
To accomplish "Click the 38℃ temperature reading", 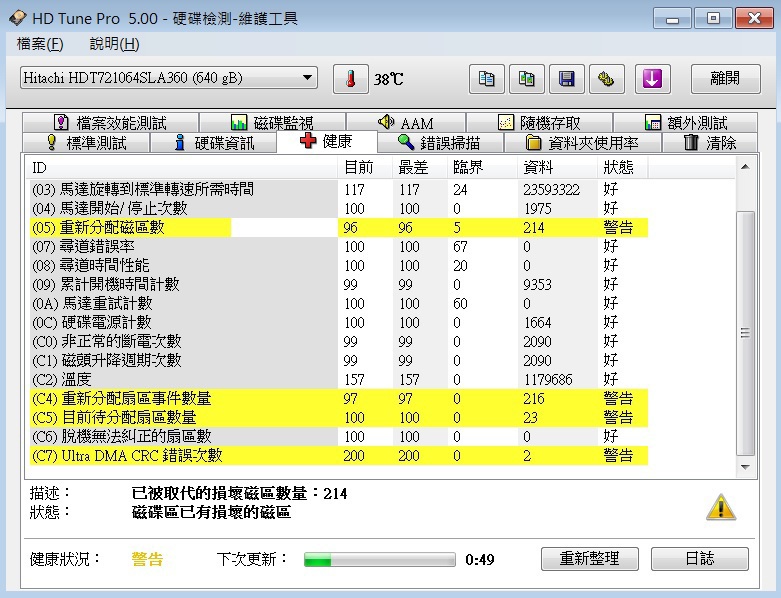I will pyautogui.click(x=389, y=79).
